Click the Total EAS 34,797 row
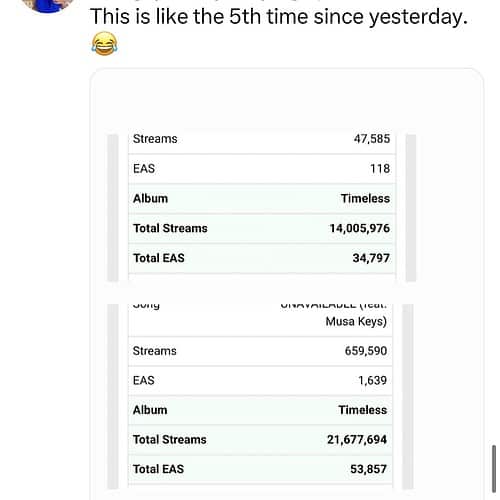500x500 pixels. click(262, 258)
